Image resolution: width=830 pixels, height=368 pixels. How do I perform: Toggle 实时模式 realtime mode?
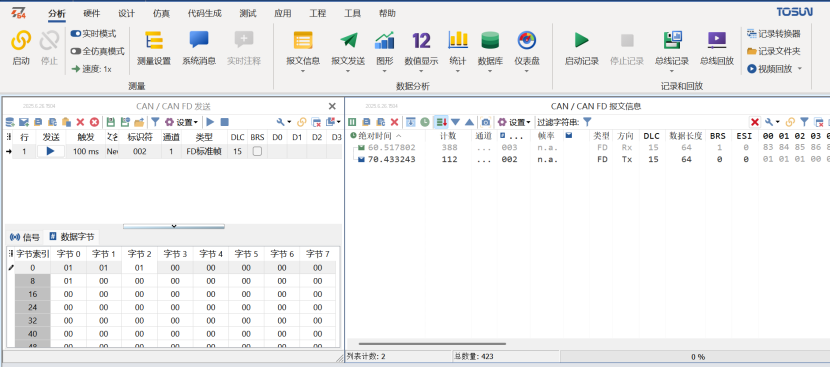click(x=93, y=33)
